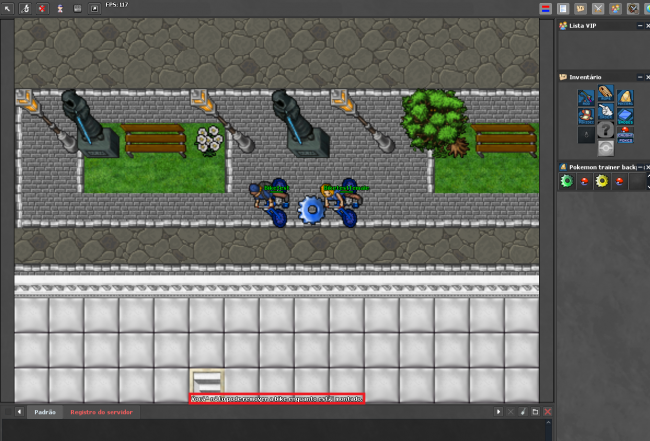Screen dimensions: 650x441
Task: Click the Lista VIP panel title
Action: coord(582,26)
